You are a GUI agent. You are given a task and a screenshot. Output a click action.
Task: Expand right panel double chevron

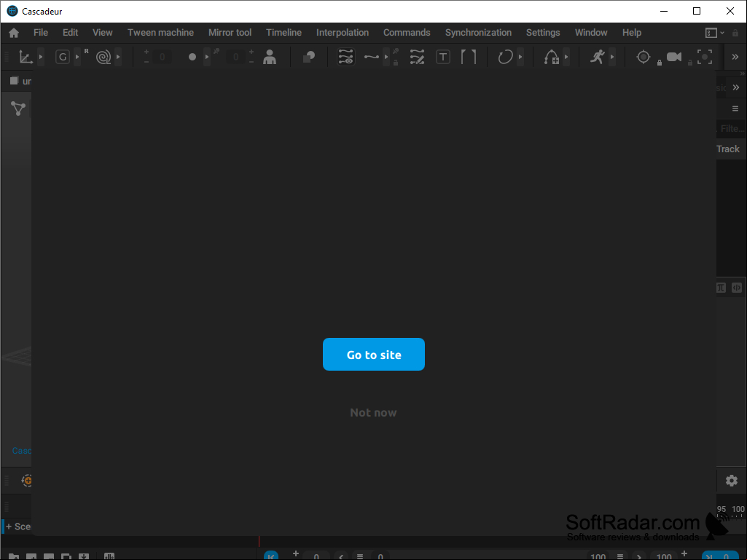tap(736, 87)
